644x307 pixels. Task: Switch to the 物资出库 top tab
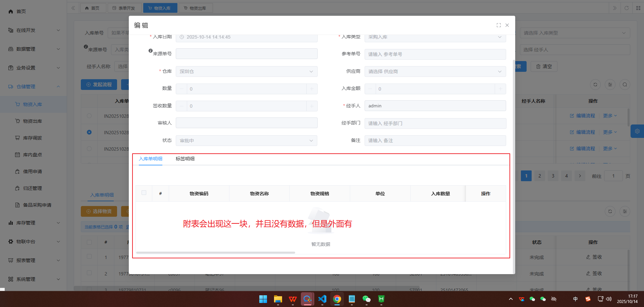click(x=196, y=8)
